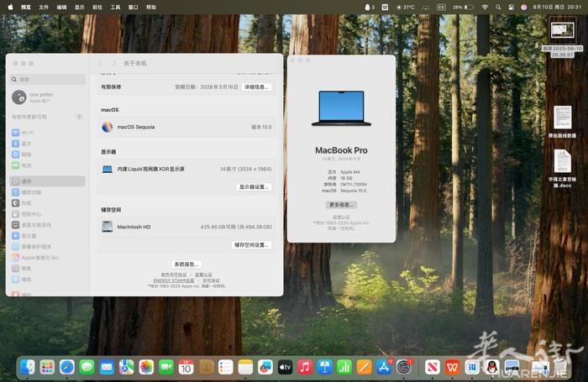
Task: Open Messages app in the Dock
Action: (87, 367)
